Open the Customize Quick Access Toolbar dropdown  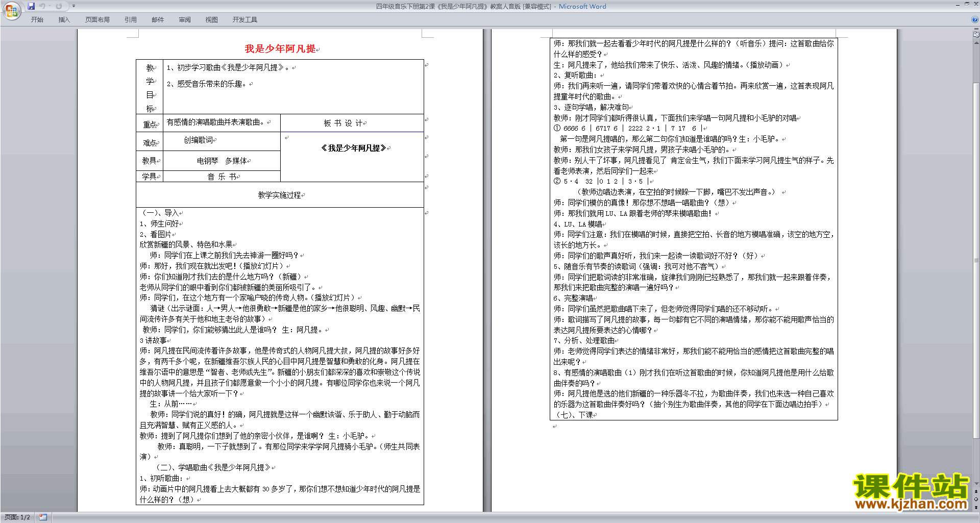[73, 6]
